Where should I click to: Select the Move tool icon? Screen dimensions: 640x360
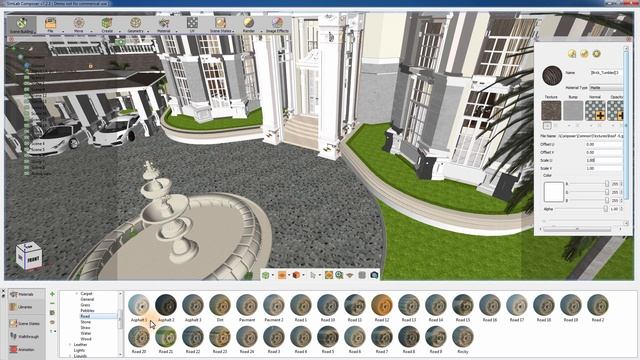coord(79,24)
